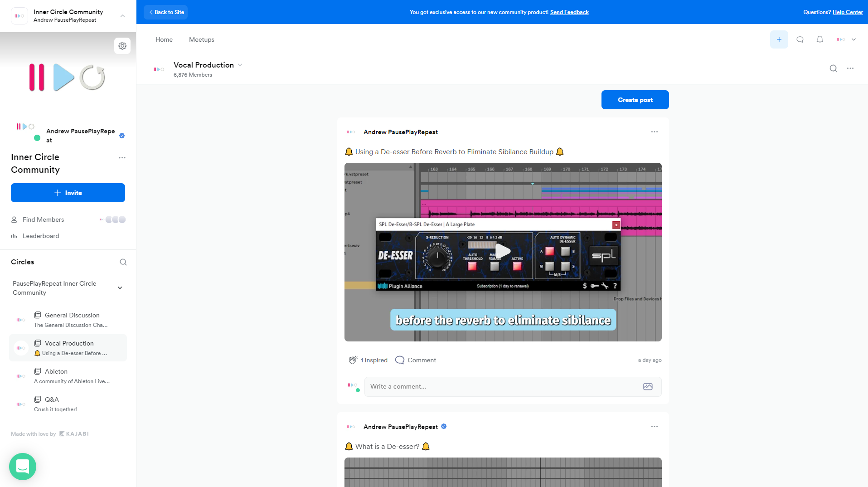Click Andrew's verified badge in sidebar
Screen dimensions: 868x487
(x=122, y=136)
